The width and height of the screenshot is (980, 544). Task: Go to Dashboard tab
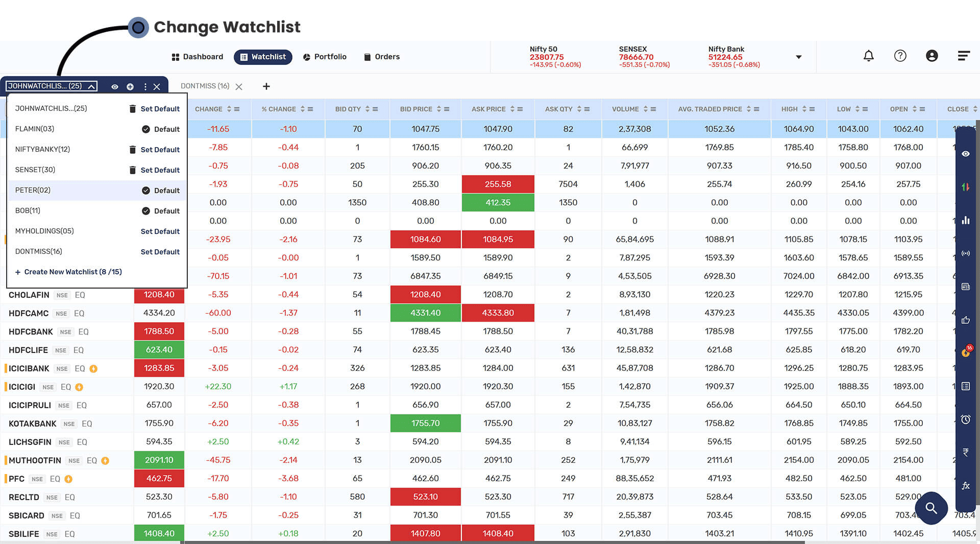[198, 57]
